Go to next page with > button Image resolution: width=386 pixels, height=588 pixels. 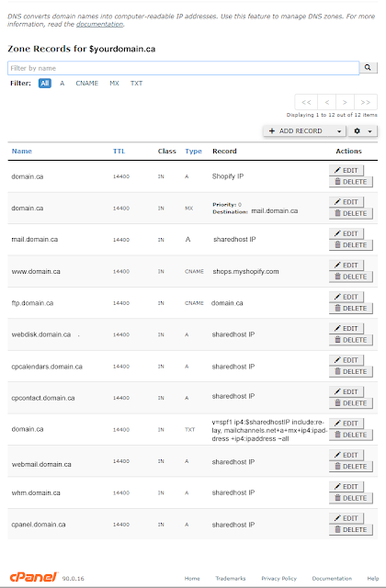(x=345, y=102)
